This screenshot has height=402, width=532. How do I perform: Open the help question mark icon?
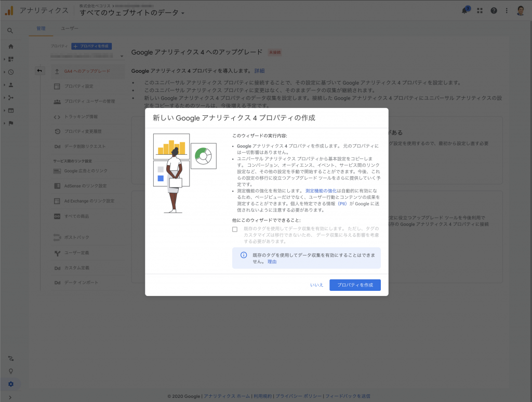494,10
